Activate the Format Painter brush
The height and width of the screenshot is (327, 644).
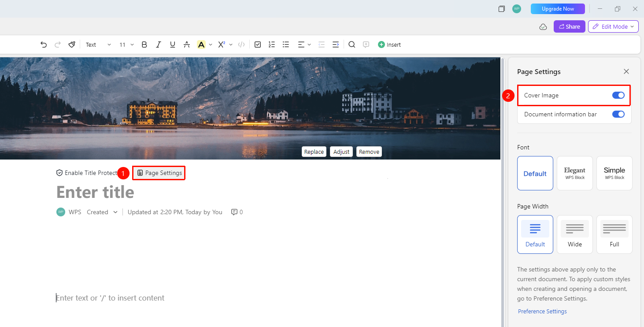(x=72, y=45)
